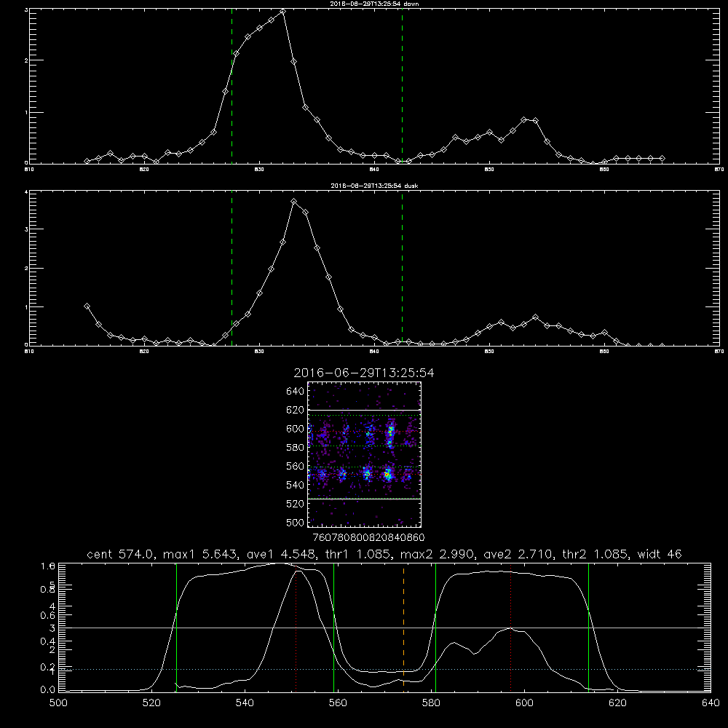Click the '640' x-axis label of the bottom plot
Image resolution: width=728 pixels, height=728 pixels.
coord(711,703)
